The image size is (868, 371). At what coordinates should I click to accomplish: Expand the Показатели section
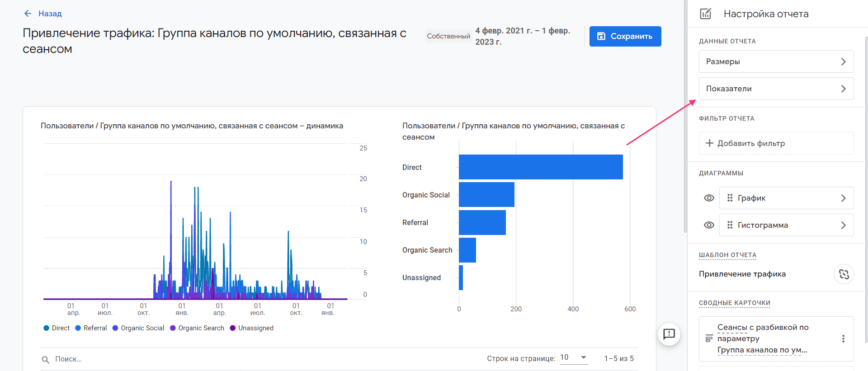pos(776,89)
